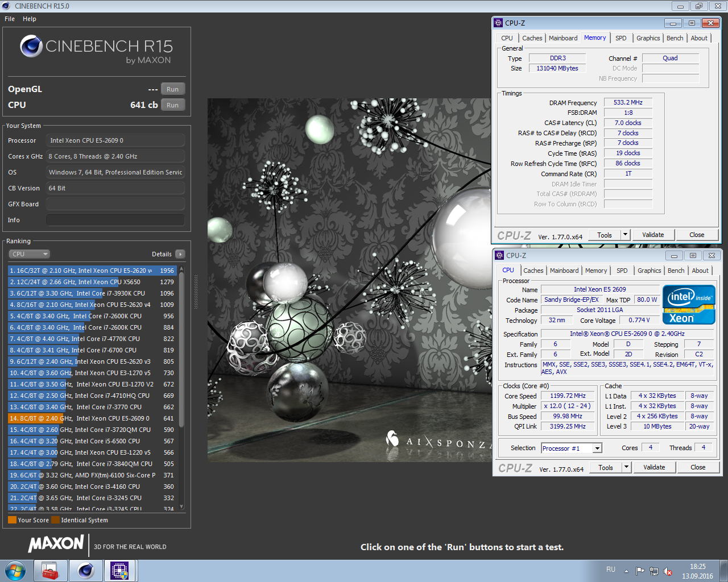Screen dimensions: 728x582
Task: Open the Help menu in Cinebench
Action: 30,19
